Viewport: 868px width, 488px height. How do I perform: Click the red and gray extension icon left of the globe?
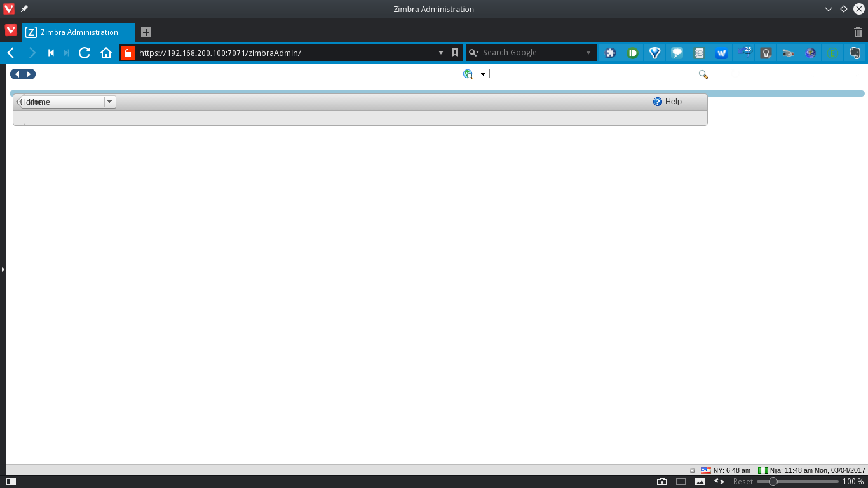click(x=789, y=53)
